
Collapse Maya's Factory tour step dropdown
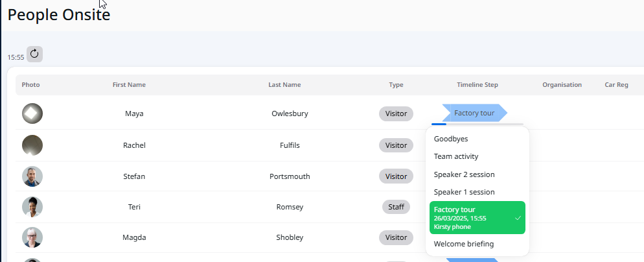[474, 113]
